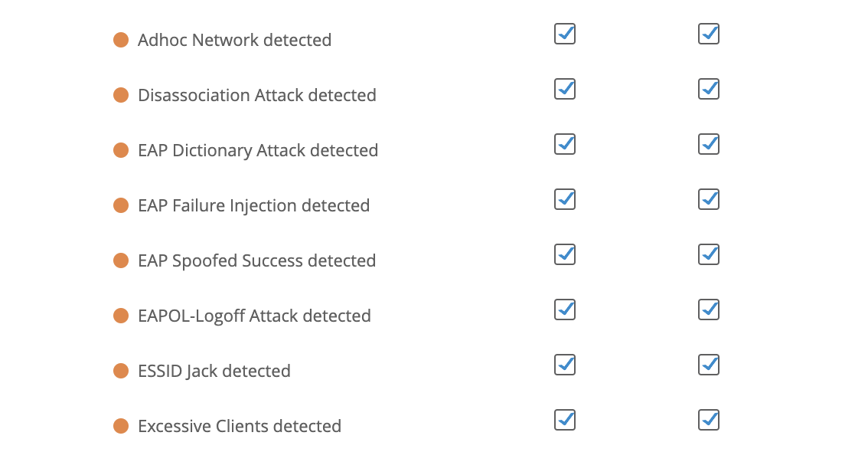This screenshot has width=868, height=452.
Task: Click orange dot next to Disassociation Attack detected
Action: 121,95
